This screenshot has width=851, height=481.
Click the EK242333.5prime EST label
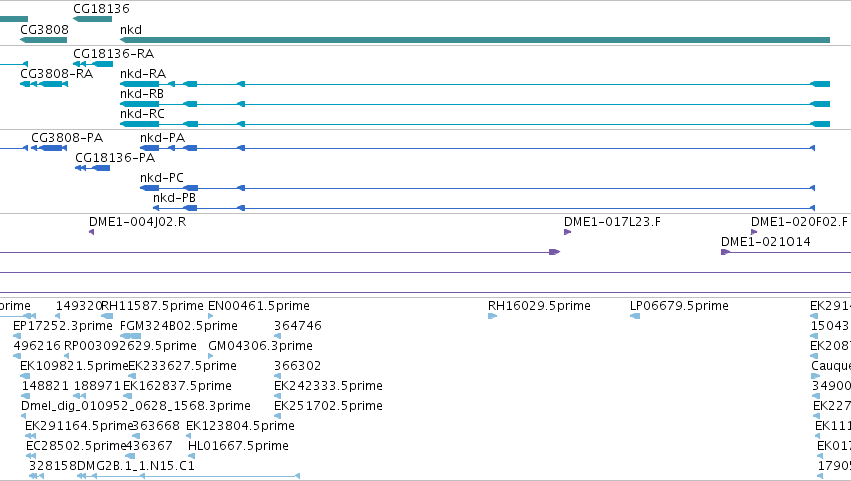(x=328, y=387)
